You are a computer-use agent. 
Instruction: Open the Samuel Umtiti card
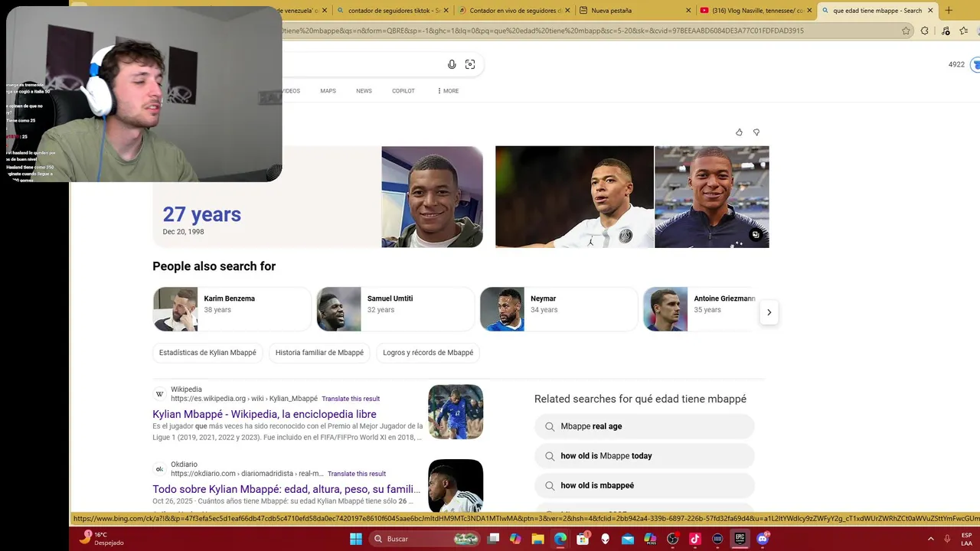point(396,309)
